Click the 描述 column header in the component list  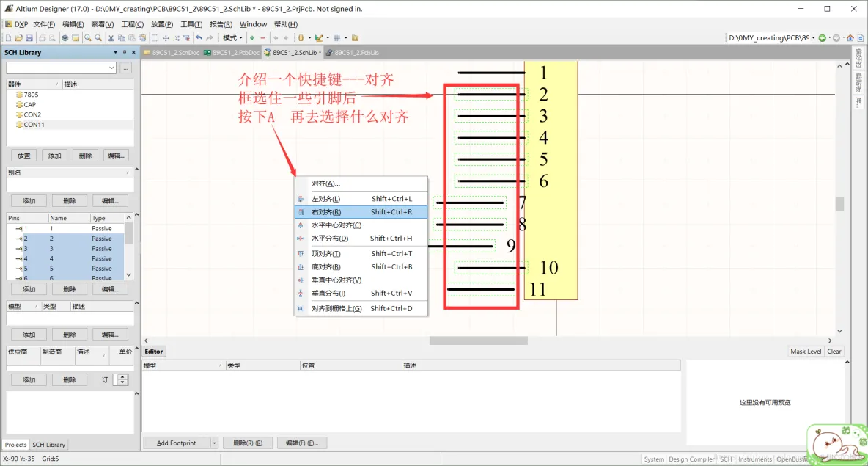click(x=98, y=84)
